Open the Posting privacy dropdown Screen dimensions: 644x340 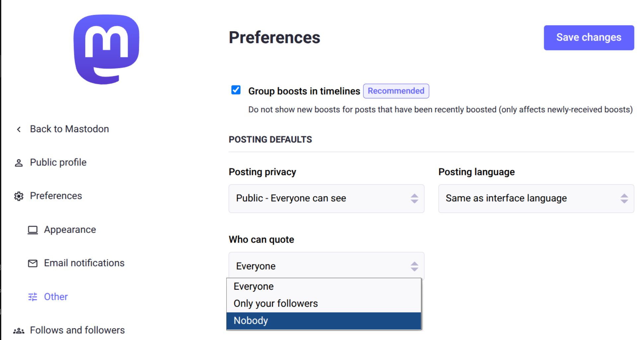pos(326,198)
